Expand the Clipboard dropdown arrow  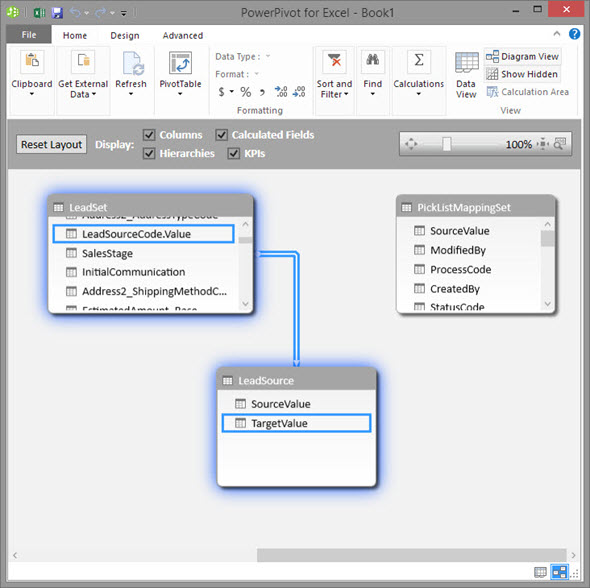coord(32,94)
